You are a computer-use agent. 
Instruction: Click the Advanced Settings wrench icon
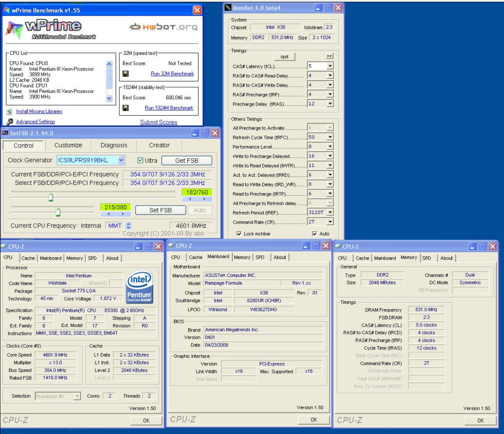(x=9, y=122)
